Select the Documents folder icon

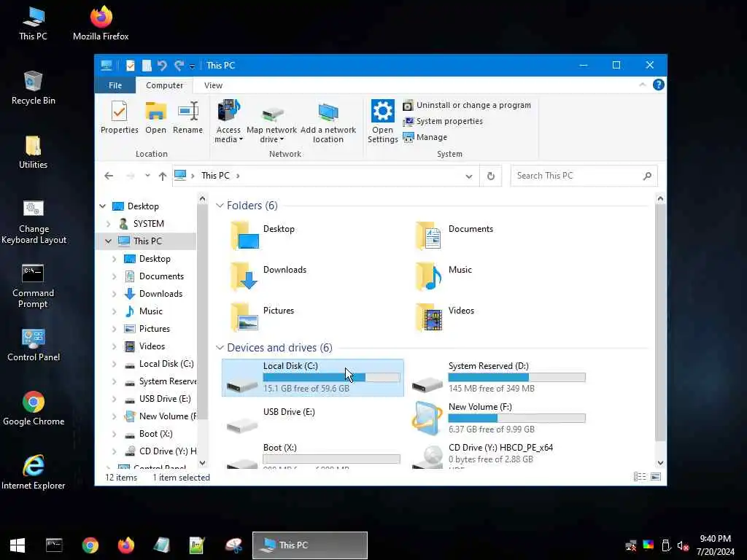point(427,236)
